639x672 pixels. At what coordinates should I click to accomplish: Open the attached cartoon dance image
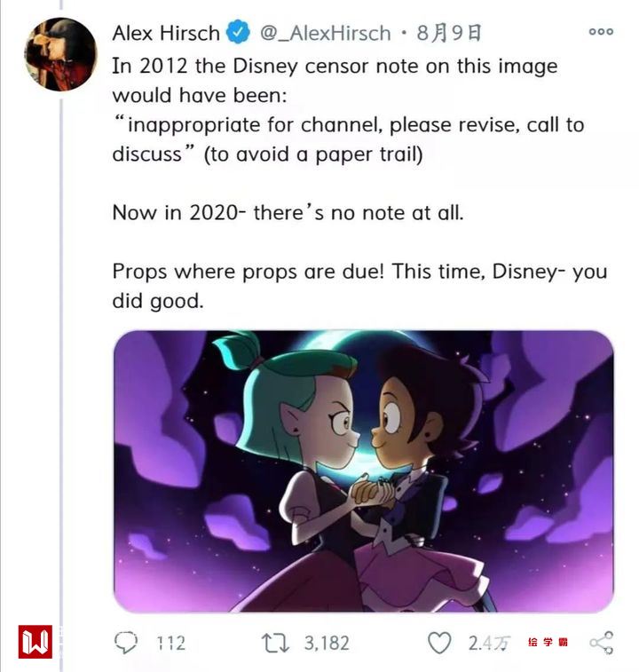pyautogui.click(x=363, y=470)
